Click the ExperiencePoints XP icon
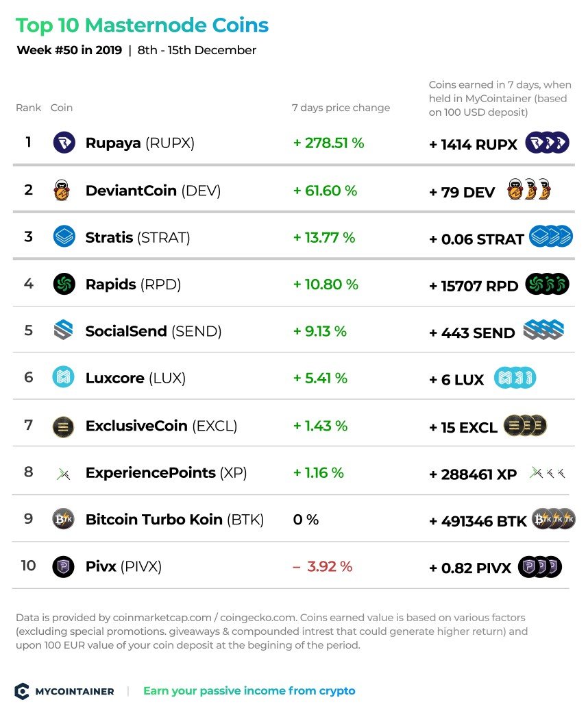Screen dimensions: 588x724 63,474
